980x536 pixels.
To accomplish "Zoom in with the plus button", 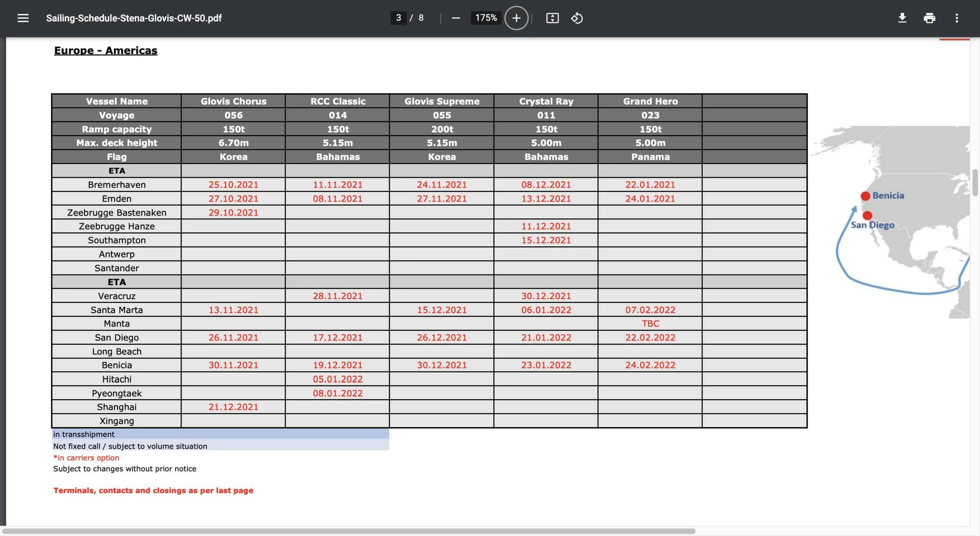I will coord(516,18).
